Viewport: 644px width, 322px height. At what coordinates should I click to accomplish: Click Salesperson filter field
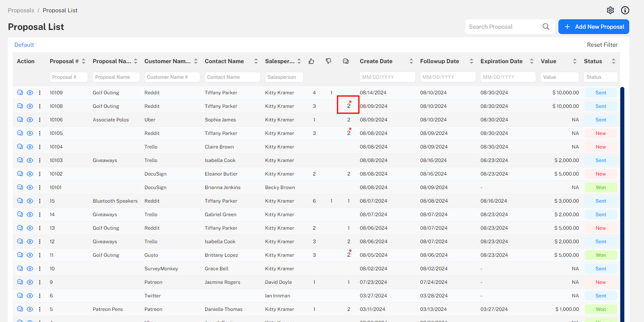click(x=284, y=77)
